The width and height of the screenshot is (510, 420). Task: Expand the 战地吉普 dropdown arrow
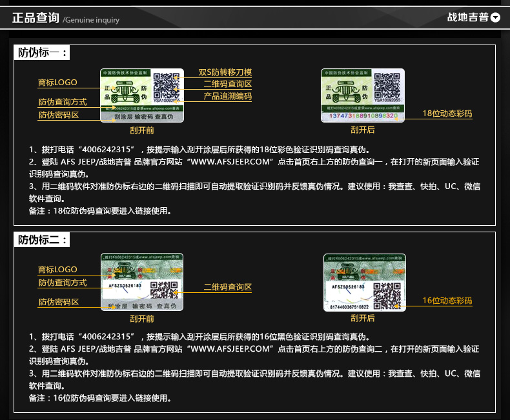pyautogui.click(x=495, y=17)
